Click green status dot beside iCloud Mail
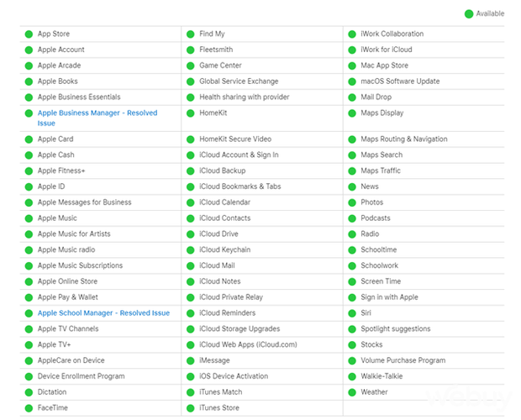This screenshot has width=521, height=420. (191, 266)
